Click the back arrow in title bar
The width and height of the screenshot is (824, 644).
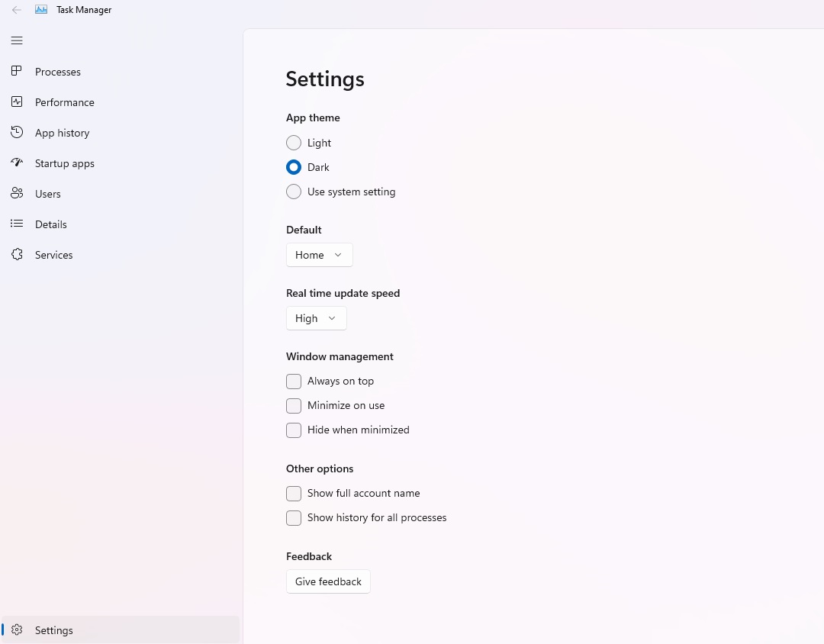(x=17, y=10)
